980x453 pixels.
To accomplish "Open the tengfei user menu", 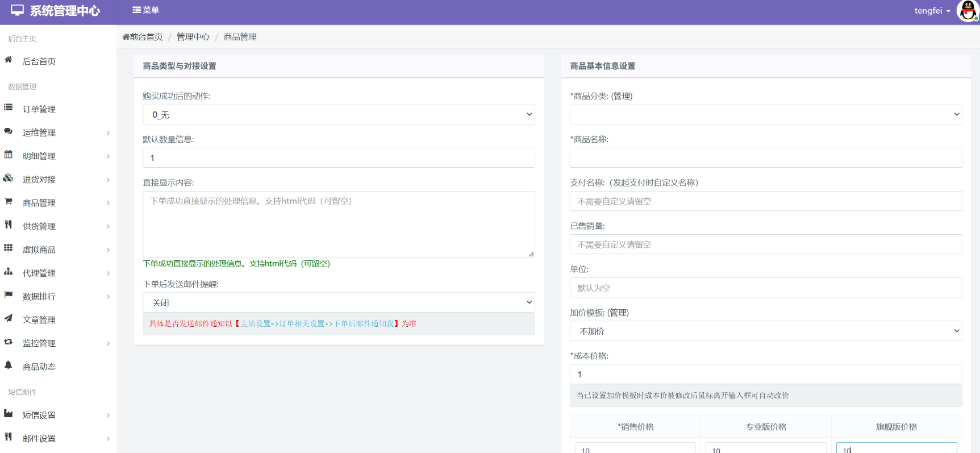I will tap(932, 11).
